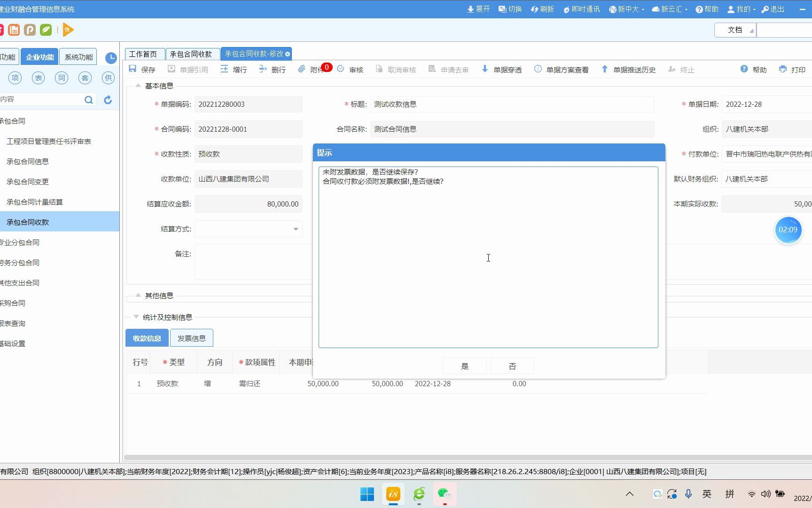The height and width of the screenshot is (508, 812).
Task: Click the 保存 (Save) toolbar icon
Action: [x=133, y=69]
